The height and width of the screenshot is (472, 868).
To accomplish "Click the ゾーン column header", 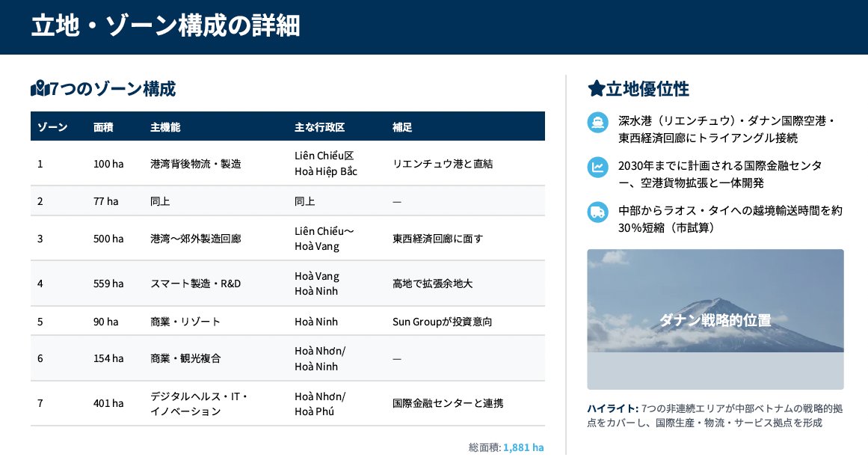I will point(52,127).
